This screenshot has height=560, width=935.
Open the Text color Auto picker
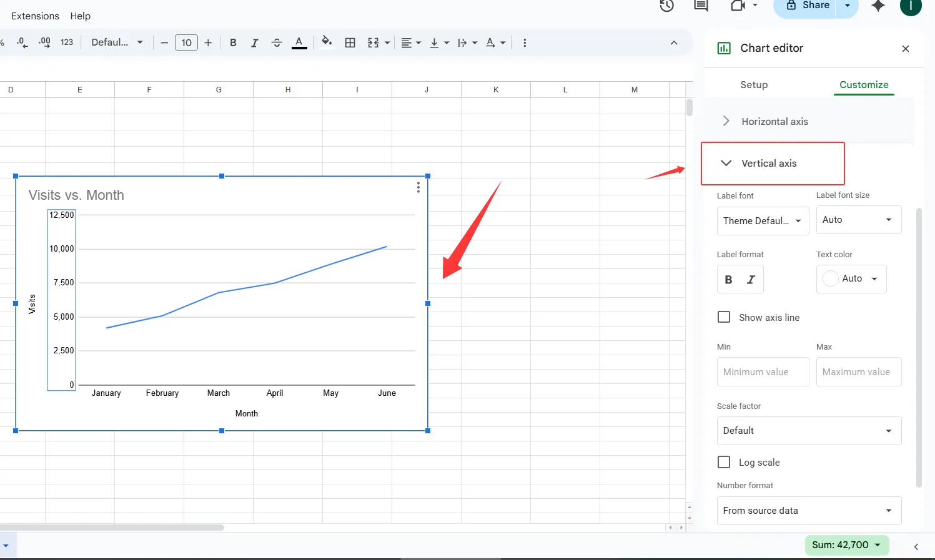coord(851,279)
